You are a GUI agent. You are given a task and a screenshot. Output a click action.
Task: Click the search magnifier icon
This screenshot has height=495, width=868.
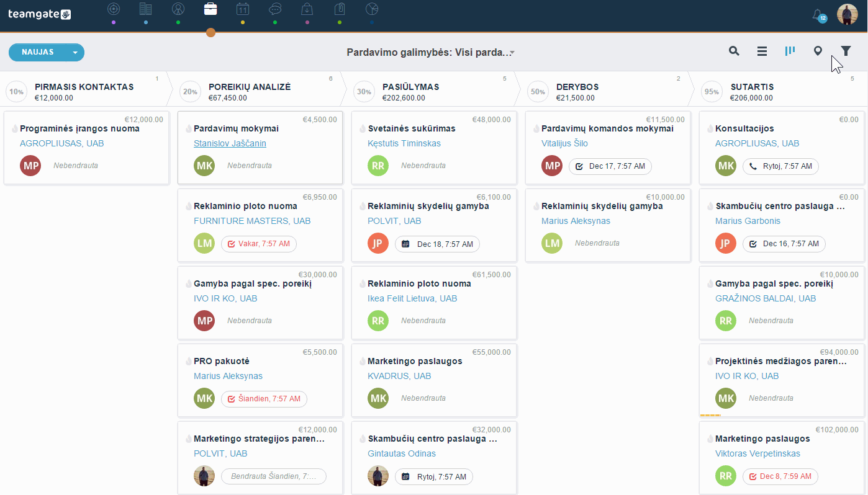tap(734, 51)
